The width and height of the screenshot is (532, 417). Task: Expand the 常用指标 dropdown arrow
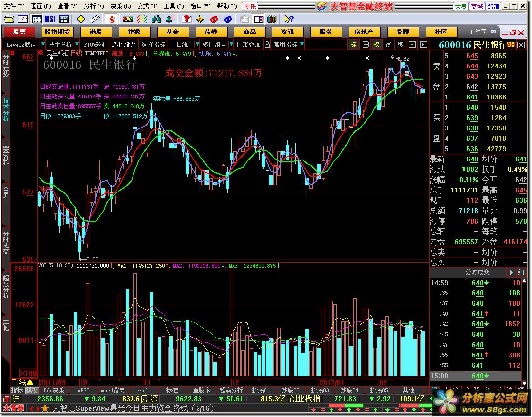coord(302,44)
